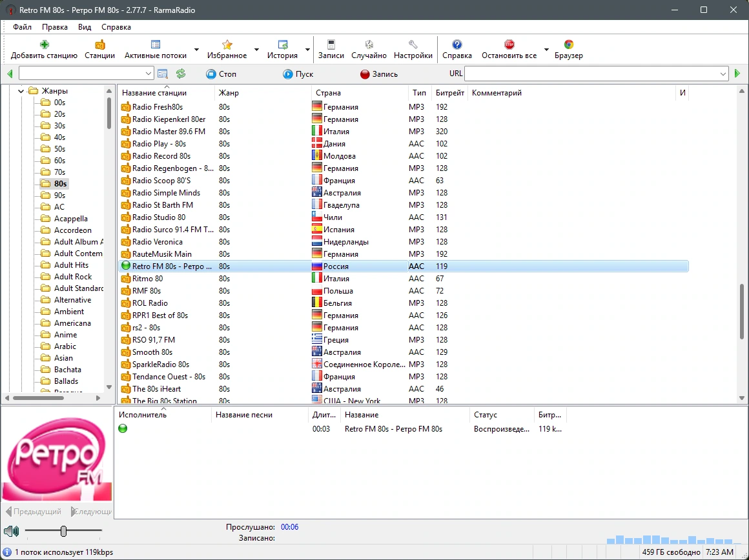Open the Справка menu

116,26
